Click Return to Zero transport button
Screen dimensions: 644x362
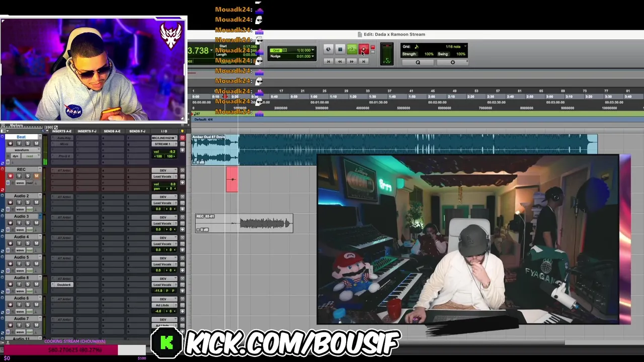[328, 61]
